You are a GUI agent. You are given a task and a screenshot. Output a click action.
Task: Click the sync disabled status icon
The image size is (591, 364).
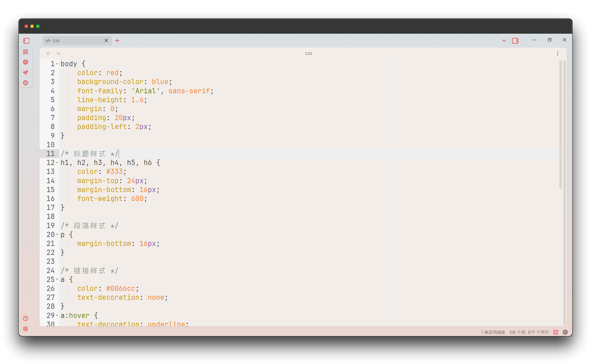556,332
